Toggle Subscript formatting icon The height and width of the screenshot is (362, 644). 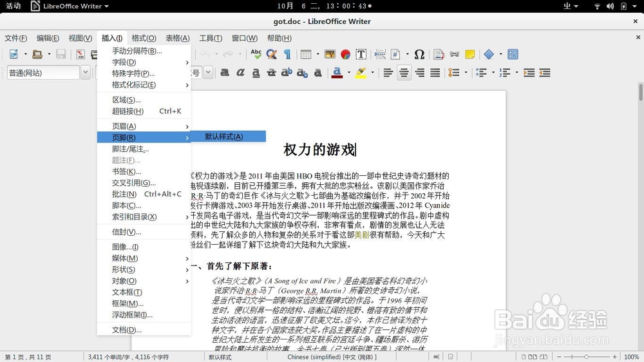(302, 73)
